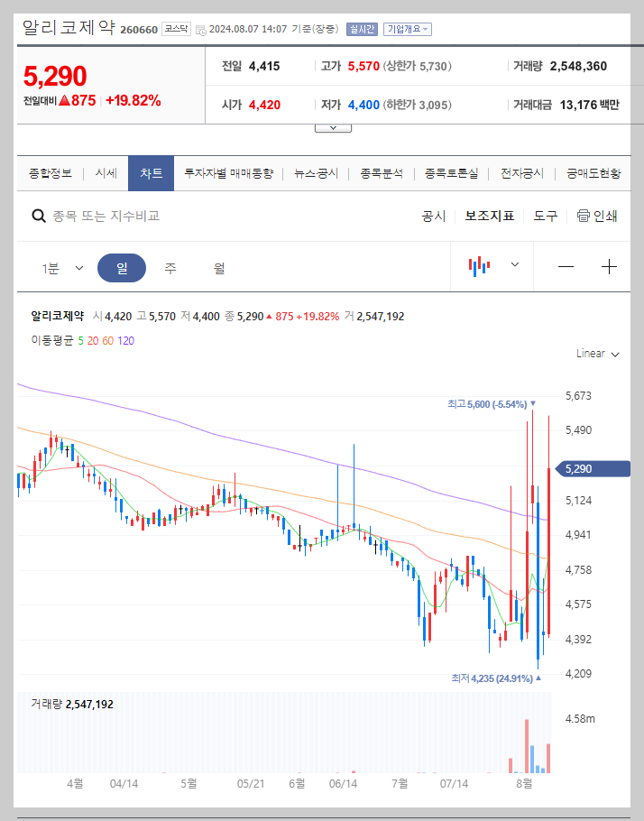This screenshot has height=821, width=644.
Task: Click the 실시간 real-time button
Action: [x=363, y=28]
